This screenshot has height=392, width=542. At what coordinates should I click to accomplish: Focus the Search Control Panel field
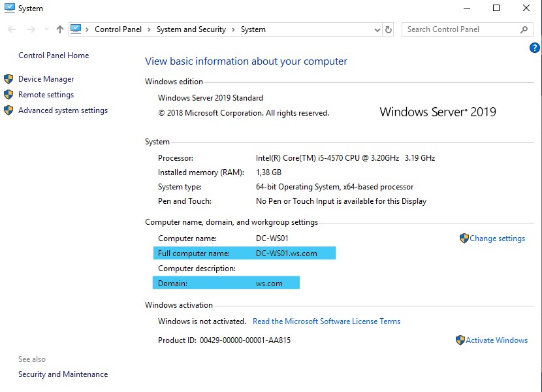point(462,29)
